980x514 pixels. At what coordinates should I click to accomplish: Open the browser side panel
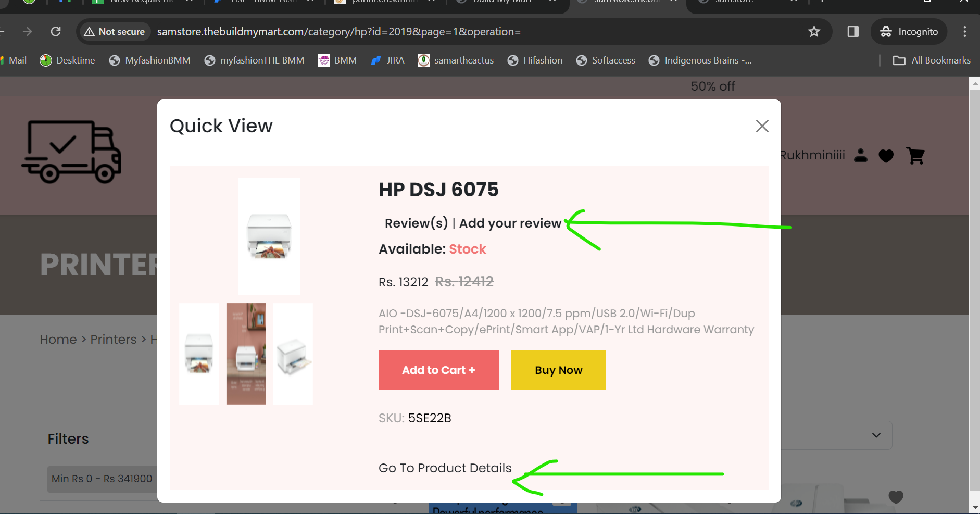coord(853,32)
